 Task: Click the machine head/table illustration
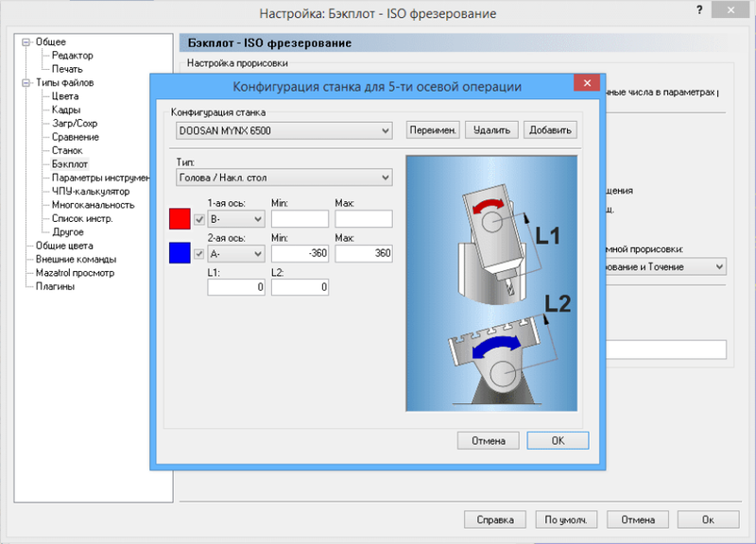point(491,283)
